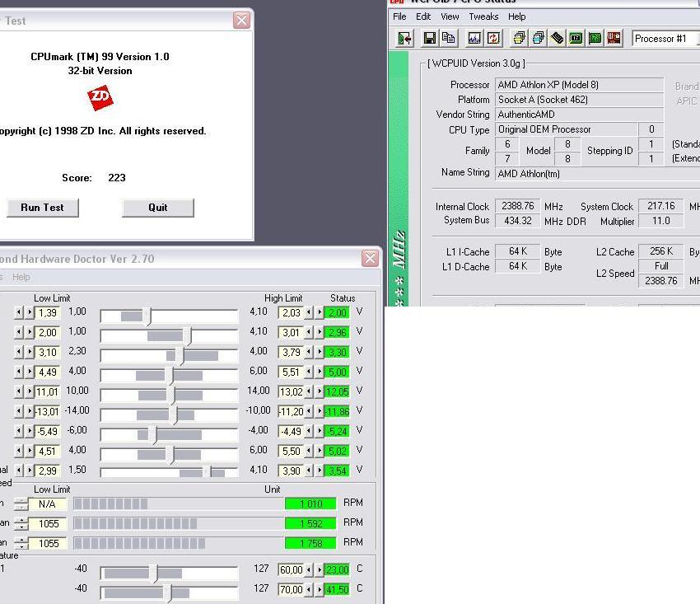Click the Processor field AMD Athlon XP (Model 8)

(x=579, y=85)
